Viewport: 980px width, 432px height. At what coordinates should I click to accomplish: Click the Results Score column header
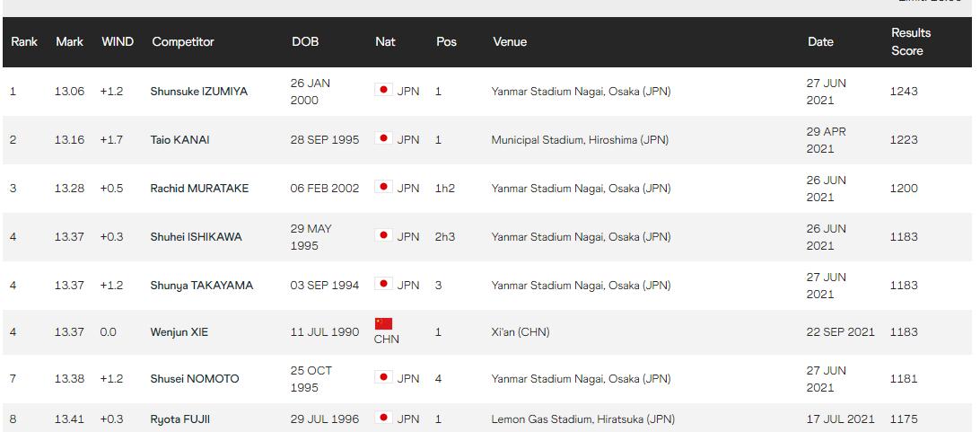911,42
